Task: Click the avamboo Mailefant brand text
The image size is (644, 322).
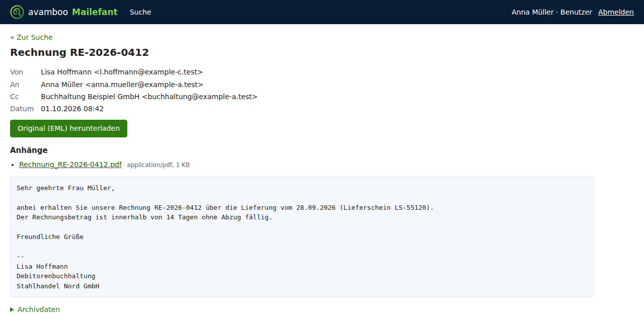Action: point(73,12)
